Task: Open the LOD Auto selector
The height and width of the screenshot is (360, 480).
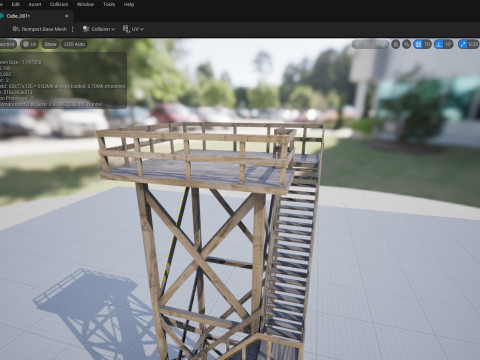Action: 74,44
